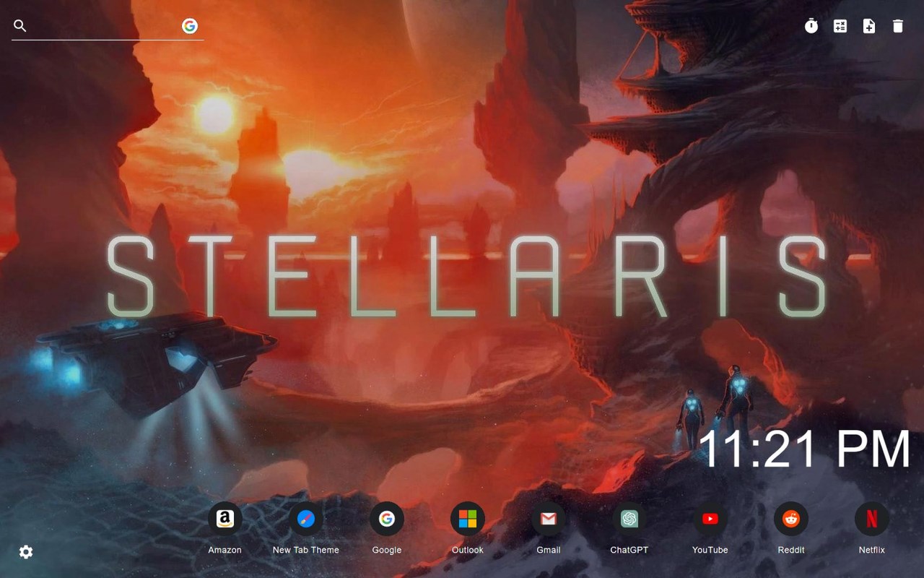The height and width of the screenshot is (578, 924).
Task: Click the 11:21 PM clock
Action: (x=804, y=449)
